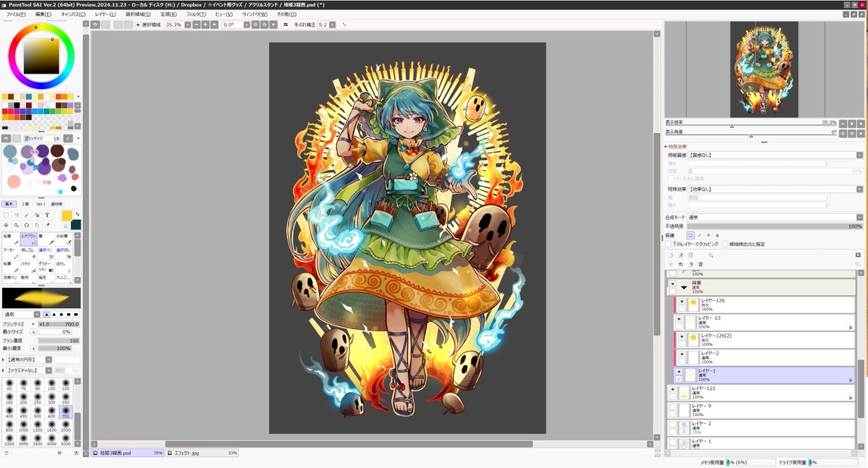
Task: Open 特殊効果 effect dropdown
Action: [x=859, y=189]
